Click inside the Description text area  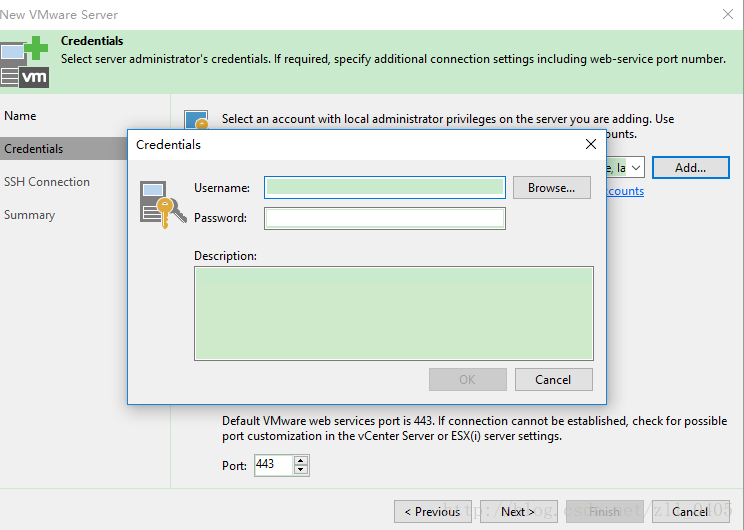(x=394, y=313)
